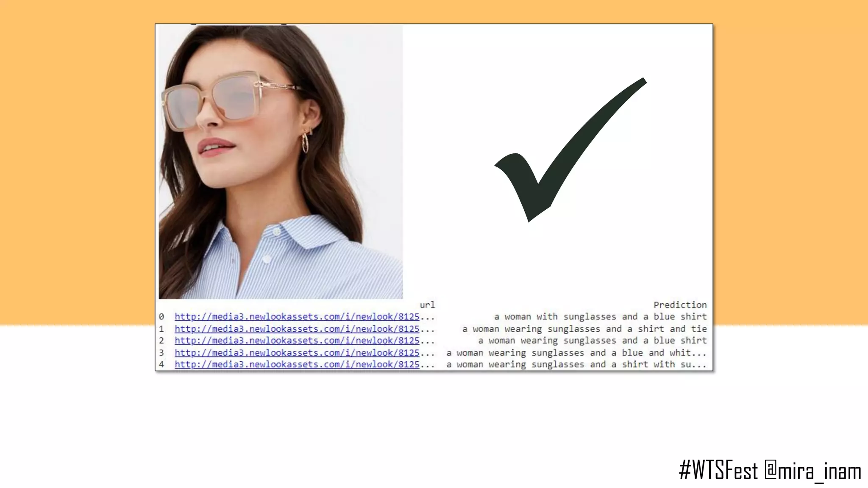Viewport: 868px width, 488px height.
Task: Select row index 0 in the table
Action: click(161, 317)
